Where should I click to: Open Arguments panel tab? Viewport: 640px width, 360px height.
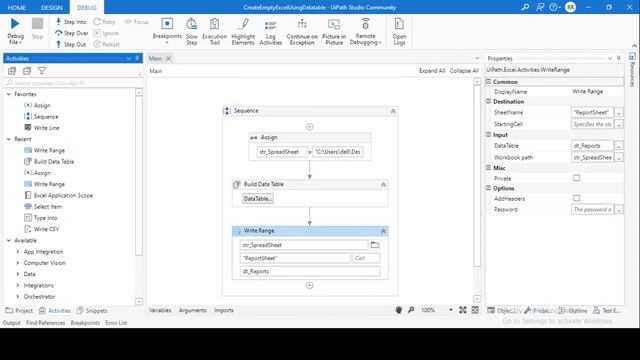tap(193, 310)
